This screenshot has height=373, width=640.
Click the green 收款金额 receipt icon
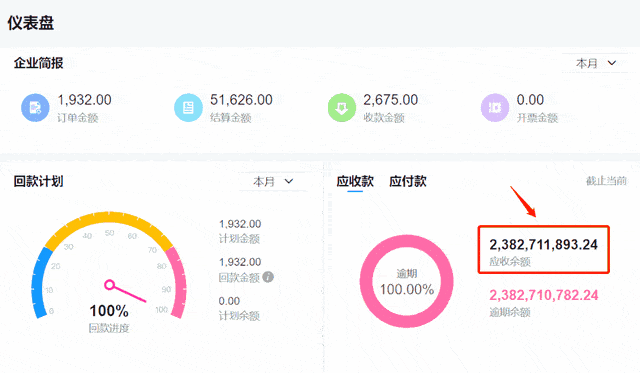(342, 108)
